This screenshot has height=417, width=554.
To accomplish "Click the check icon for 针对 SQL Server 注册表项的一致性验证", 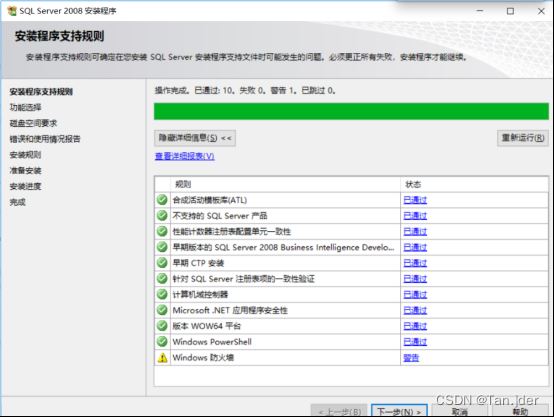I will coord(162,278).
